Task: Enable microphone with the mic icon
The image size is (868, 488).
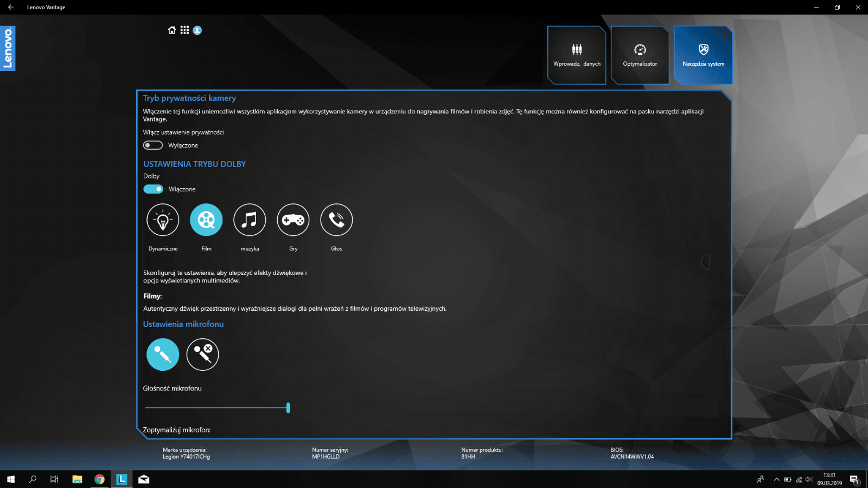Action: tap(163, 355)
